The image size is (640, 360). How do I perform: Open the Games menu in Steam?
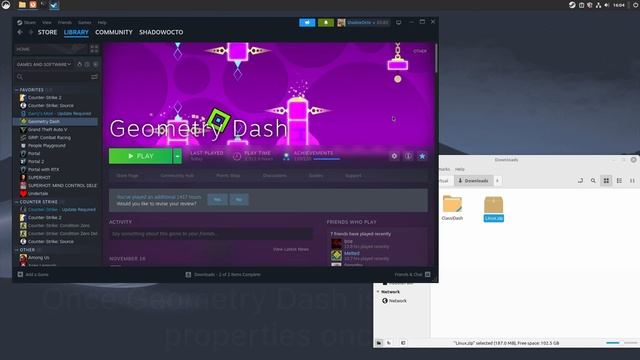84,22
